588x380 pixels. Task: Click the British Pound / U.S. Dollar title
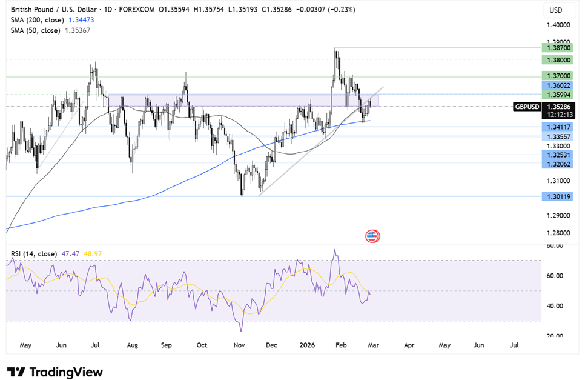[54, 9]
